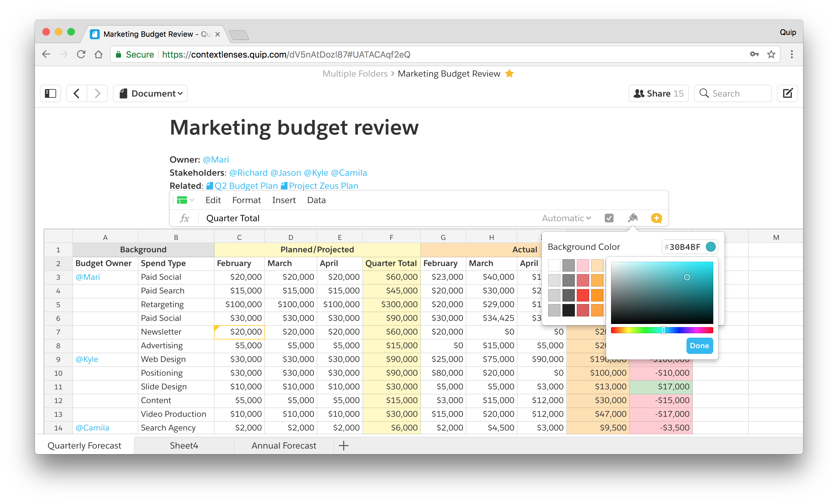Add a new sheet with plus icon
Viewport: 838px width, 504px height.
click(344, 445)
